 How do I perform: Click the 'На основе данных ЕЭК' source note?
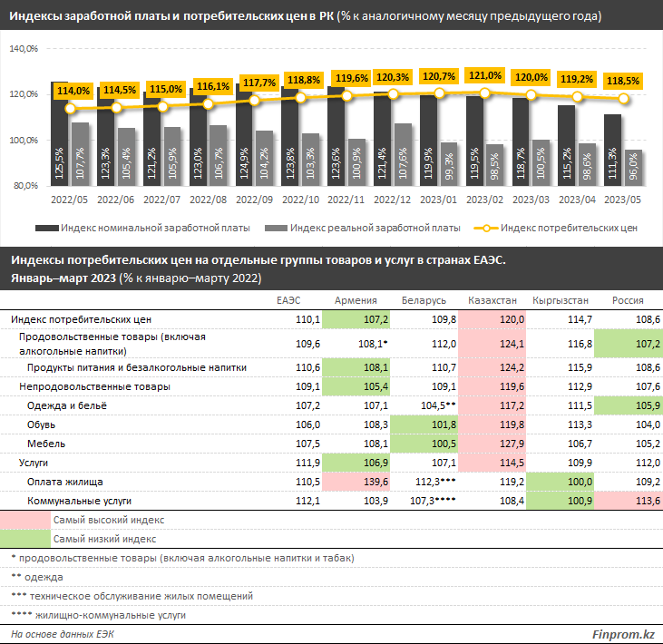[x=63, y=634]
